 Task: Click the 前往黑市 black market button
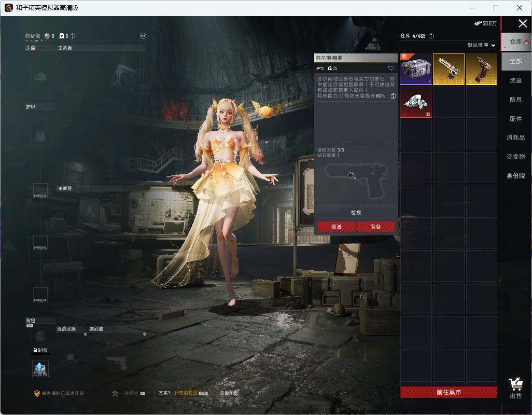click(x=449, y=392)
